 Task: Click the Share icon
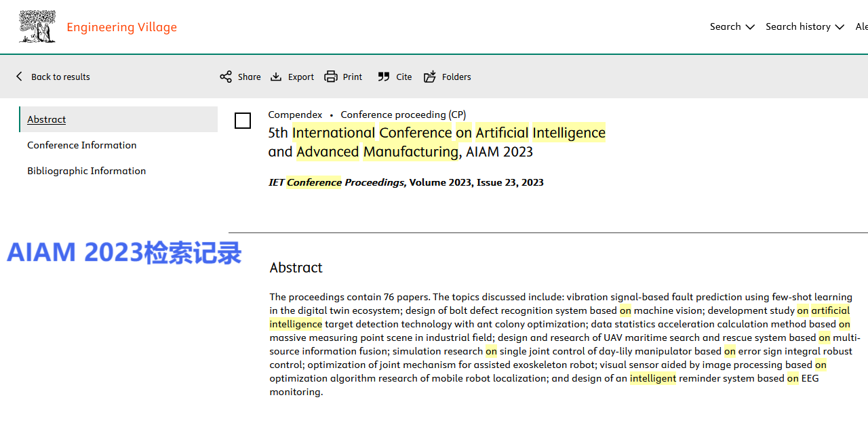tap(226, 77)
